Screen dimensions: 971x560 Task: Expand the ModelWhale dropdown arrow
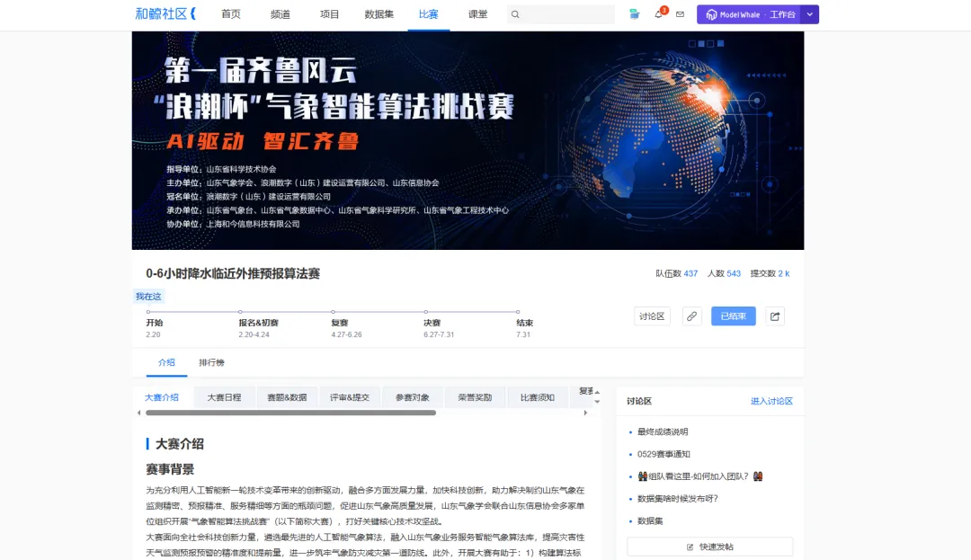click(x=809, y=14)
